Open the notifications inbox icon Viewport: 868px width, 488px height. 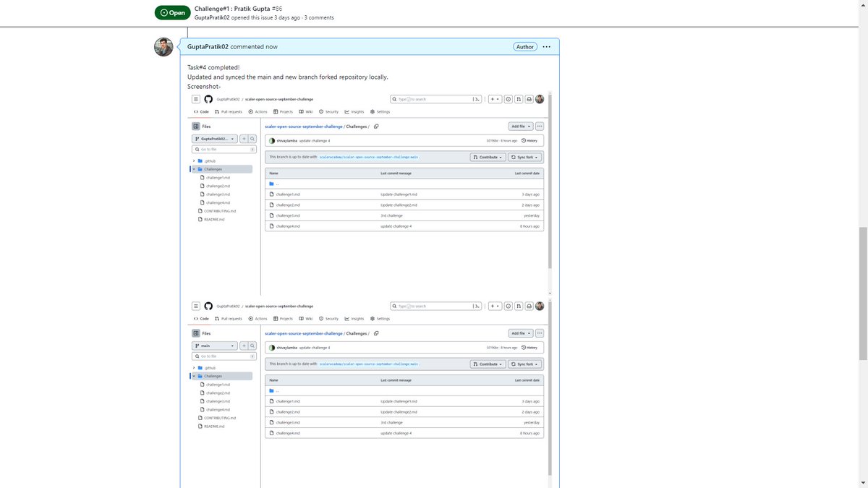(529, 99)
